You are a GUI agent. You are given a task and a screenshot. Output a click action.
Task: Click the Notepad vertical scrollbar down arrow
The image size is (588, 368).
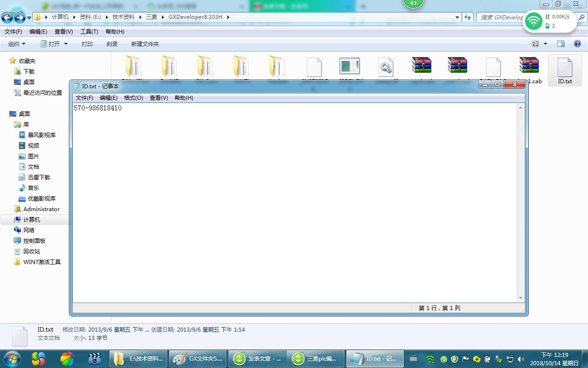(x=520, y=298)
